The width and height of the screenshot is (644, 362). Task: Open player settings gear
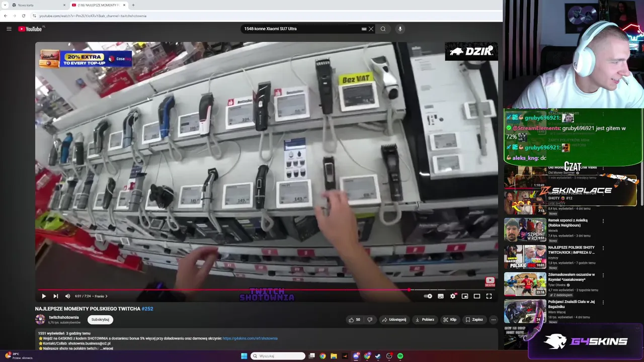point(453,296)
